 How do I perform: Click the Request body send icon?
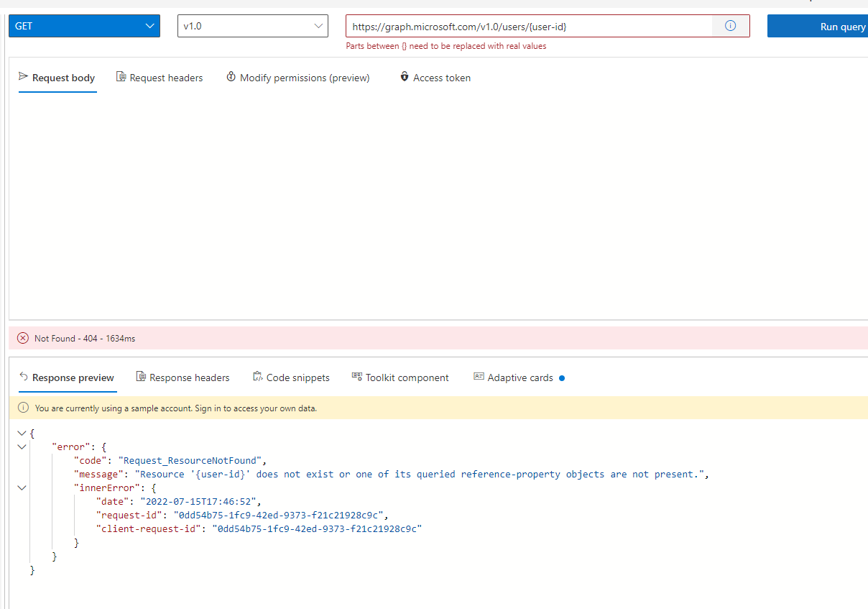[x=24, y=77]
